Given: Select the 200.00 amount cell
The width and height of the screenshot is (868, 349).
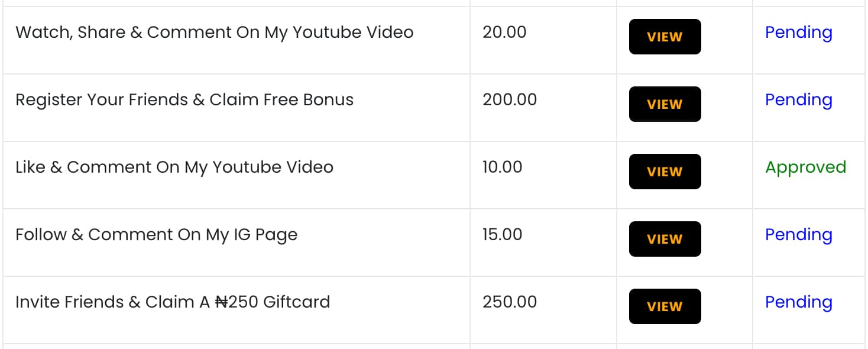Looking at the screenshot, I should [x=510, y=100].
